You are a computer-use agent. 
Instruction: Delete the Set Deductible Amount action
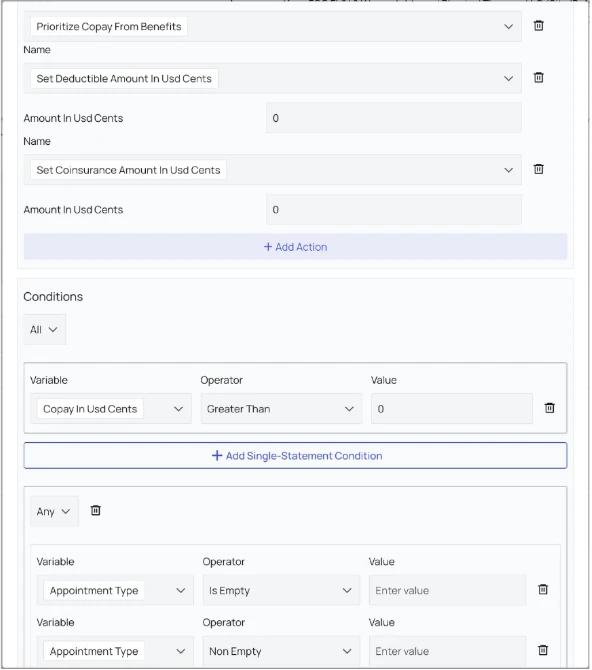click(539, 78)
